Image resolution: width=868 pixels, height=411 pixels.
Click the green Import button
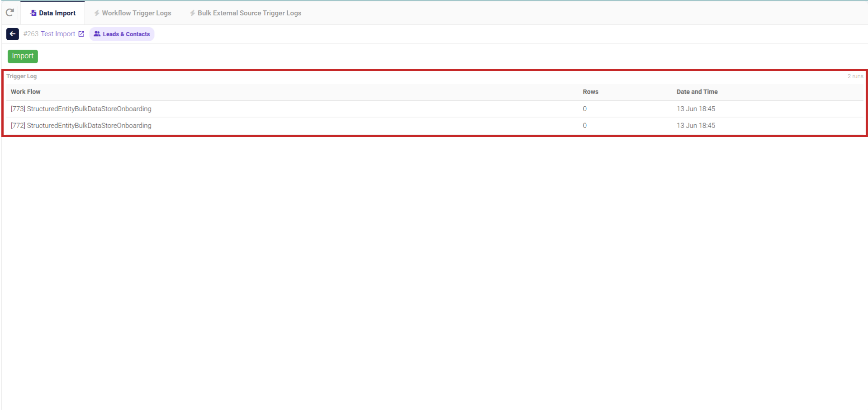[23, 56]
